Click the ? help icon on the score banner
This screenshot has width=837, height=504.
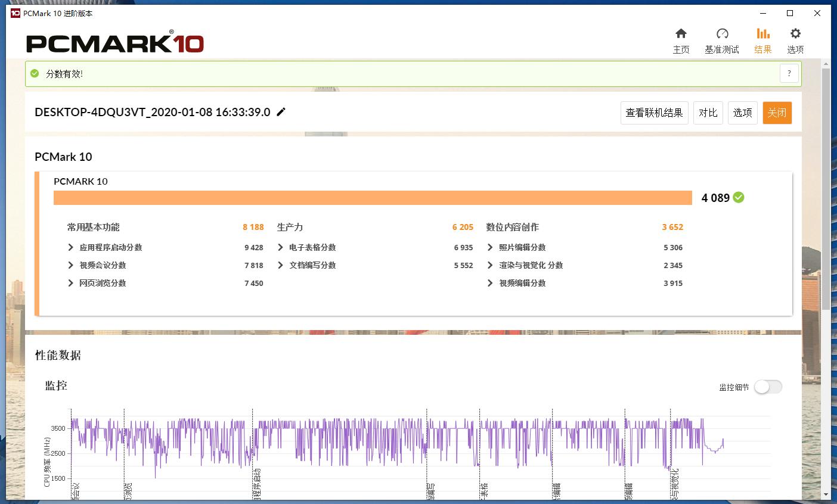[789, 73]
